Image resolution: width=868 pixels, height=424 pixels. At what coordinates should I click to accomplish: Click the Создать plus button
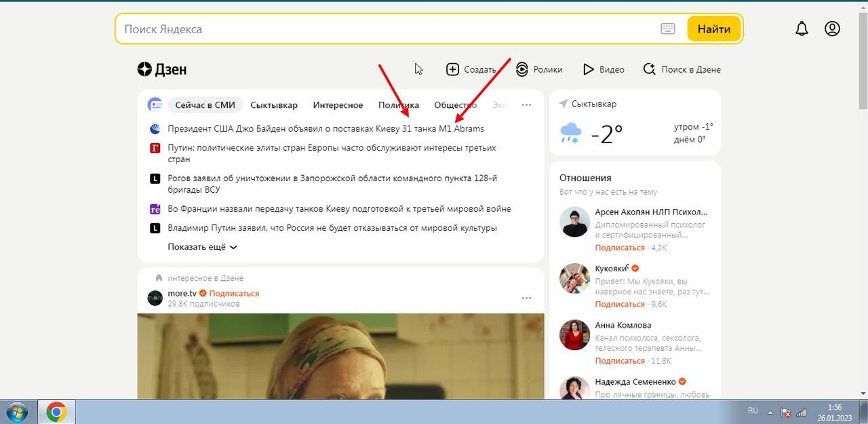coord(471,69)
